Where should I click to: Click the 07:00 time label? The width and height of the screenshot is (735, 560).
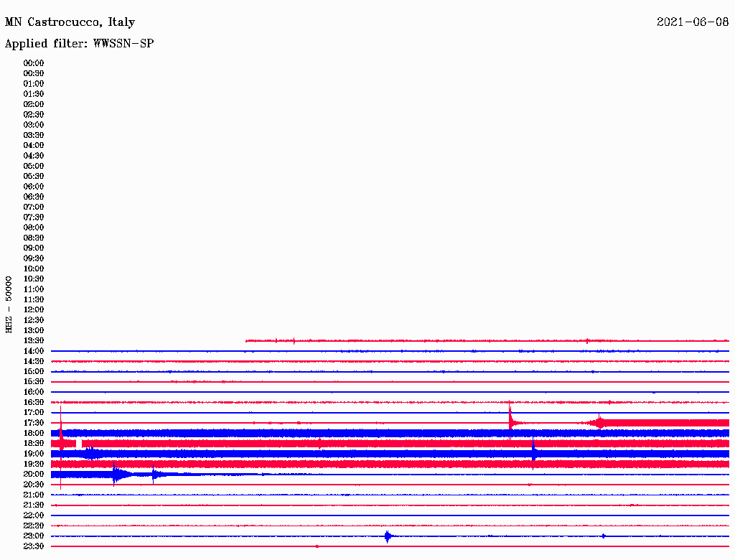(34, 207)
